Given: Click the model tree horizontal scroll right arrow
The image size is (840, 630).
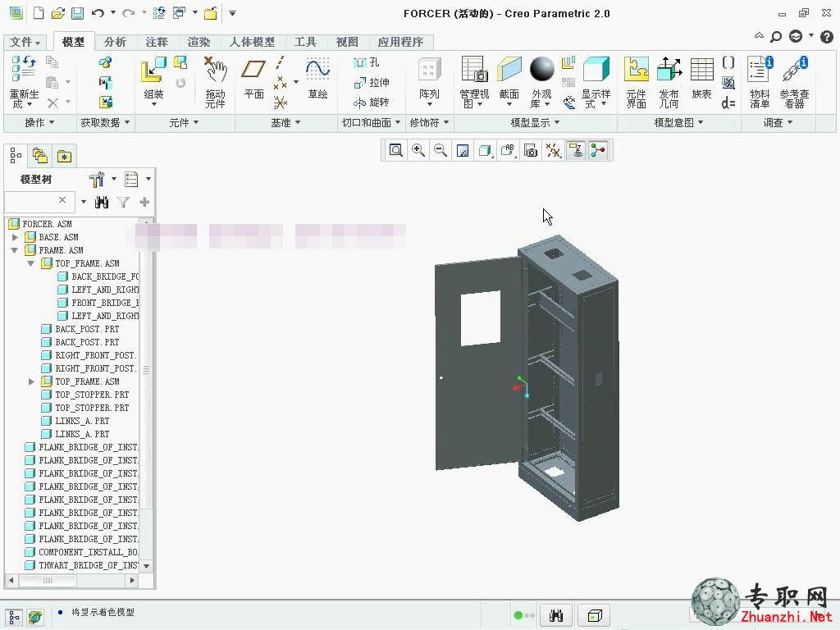Looking at the screenshot, I should pyautogui.click(x=133, y=580).
